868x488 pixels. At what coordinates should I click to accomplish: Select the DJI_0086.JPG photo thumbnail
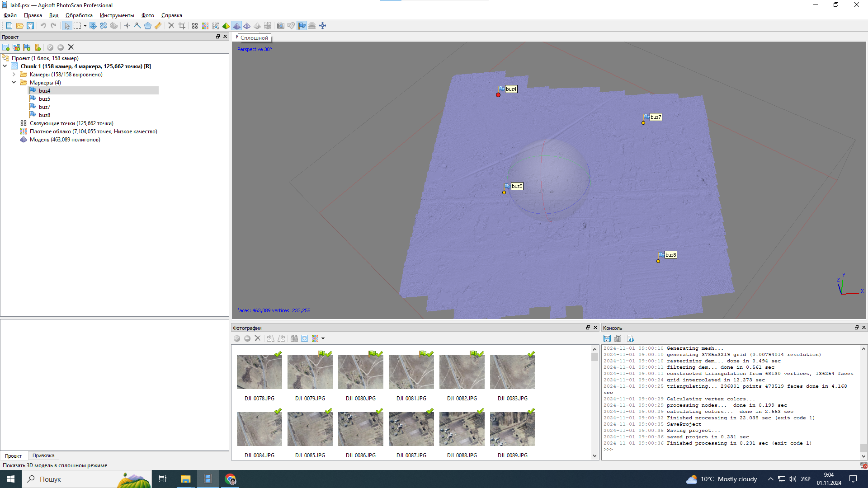pos(360,429)
